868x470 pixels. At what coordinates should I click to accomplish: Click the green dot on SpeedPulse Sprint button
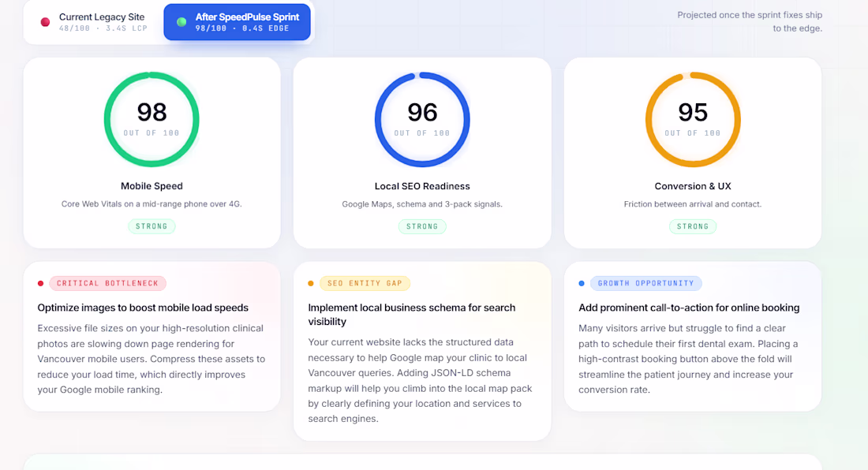pyautogui.click(x=181, y=22)
